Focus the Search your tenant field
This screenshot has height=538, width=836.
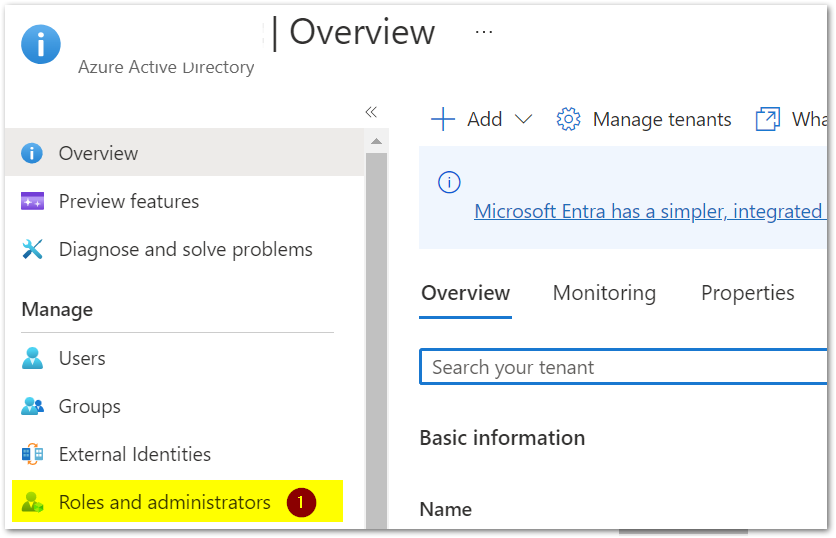click(623, 367)
